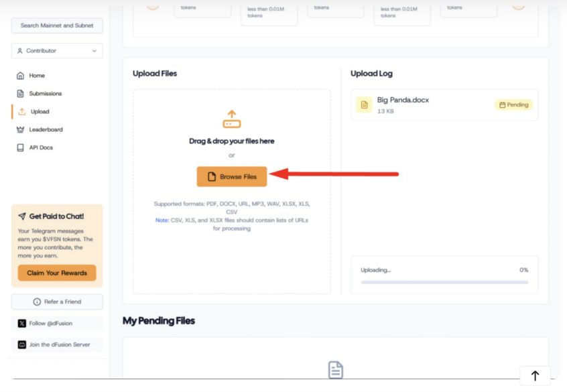Click Refer a Friend
This screenshot has width=567, height=392.
57,301
